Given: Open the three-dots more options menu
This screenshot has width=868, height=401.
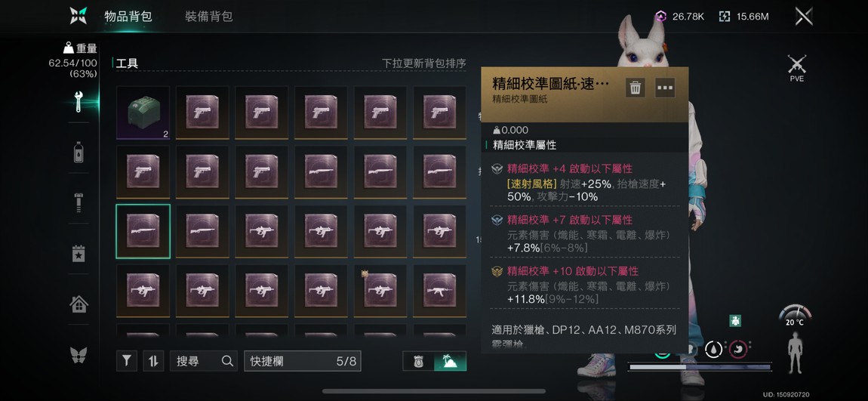Looking at the screenshot, I should [665, 88].
